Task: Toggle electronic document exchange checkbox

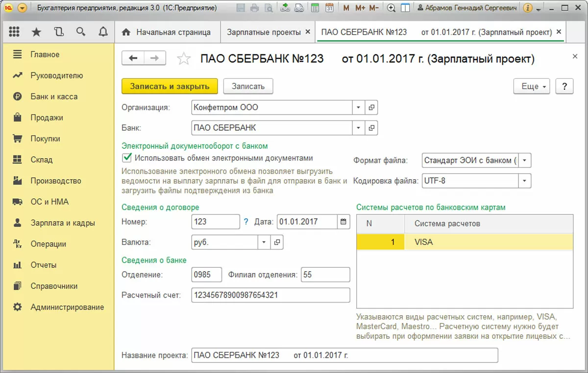Action: (127, 158)
